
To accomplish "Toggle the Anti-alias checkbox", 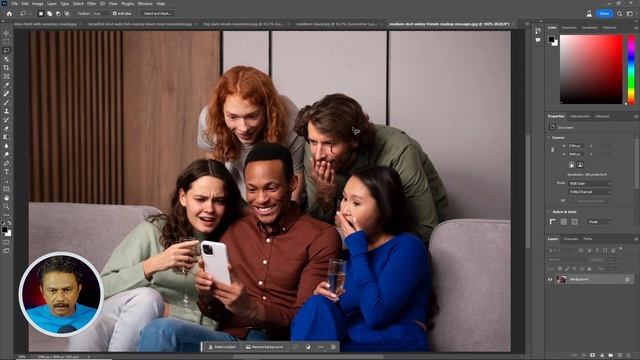I will click(x=114, y=13).
